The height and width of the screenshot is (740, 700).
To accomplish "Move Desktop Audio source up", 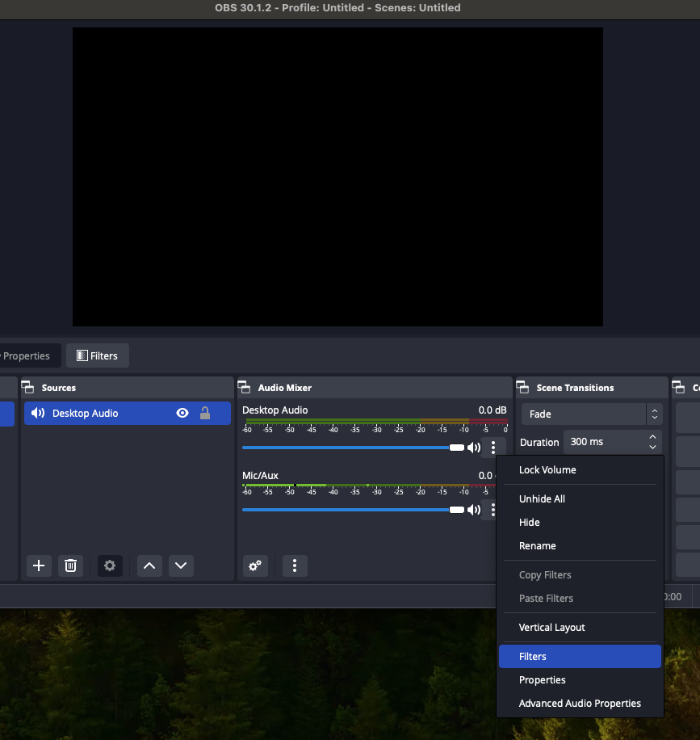I will tap(149, 566).
